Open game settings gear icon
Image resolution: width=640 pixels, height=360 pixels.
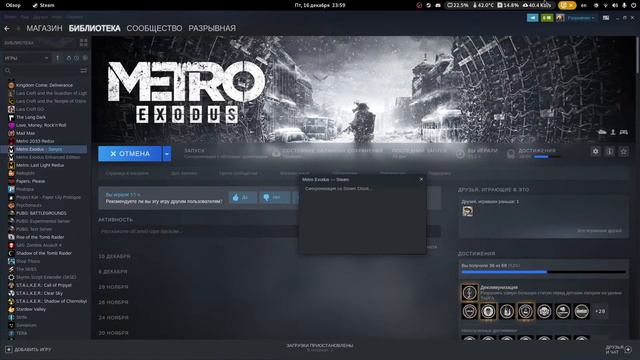[x=596, y=151]
